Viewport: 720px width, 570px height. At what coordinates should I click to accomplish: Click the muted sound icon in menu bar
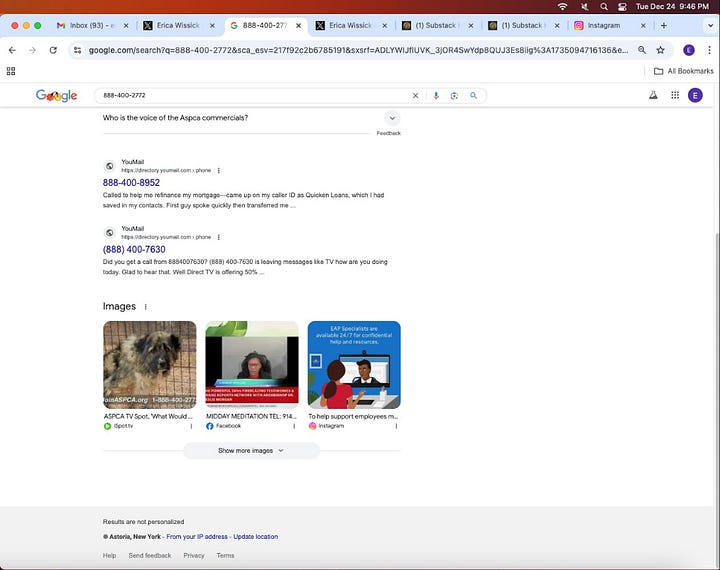pyautogui.click(x=585, y=6)
